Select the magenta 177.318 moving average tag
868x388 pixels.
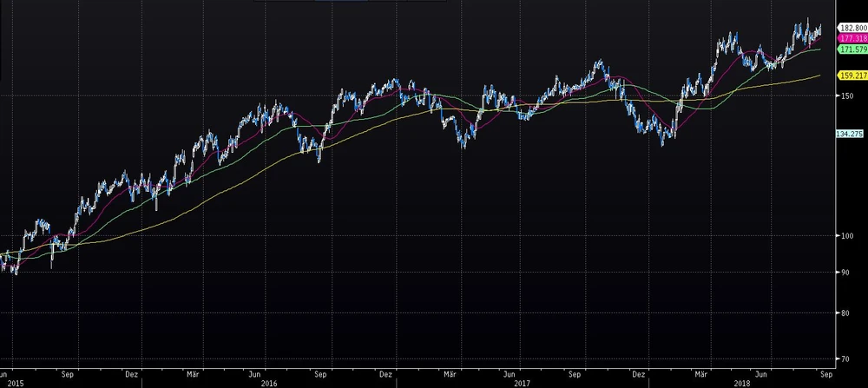(852, 39)
